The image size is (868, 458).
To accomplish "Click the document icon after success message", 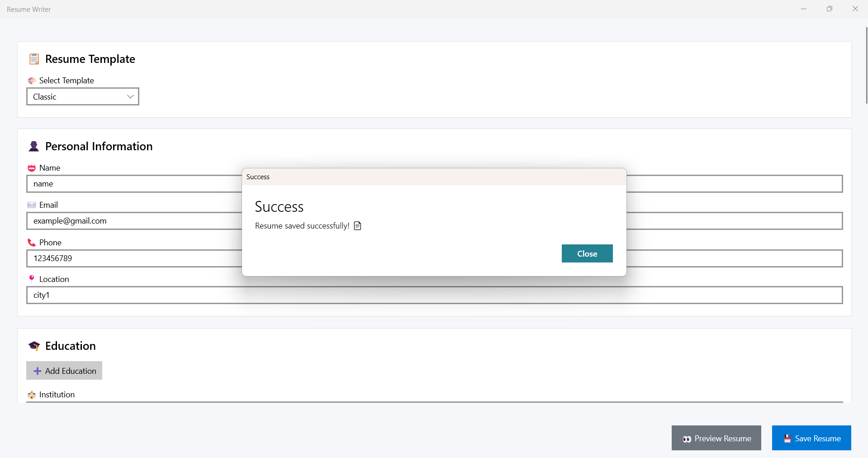I will [358, 226].
